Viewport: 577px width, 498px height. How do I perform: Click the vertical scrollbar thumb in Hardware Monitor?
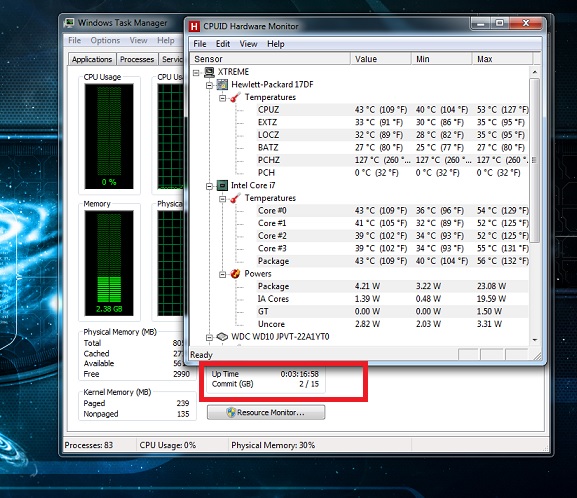535,160
